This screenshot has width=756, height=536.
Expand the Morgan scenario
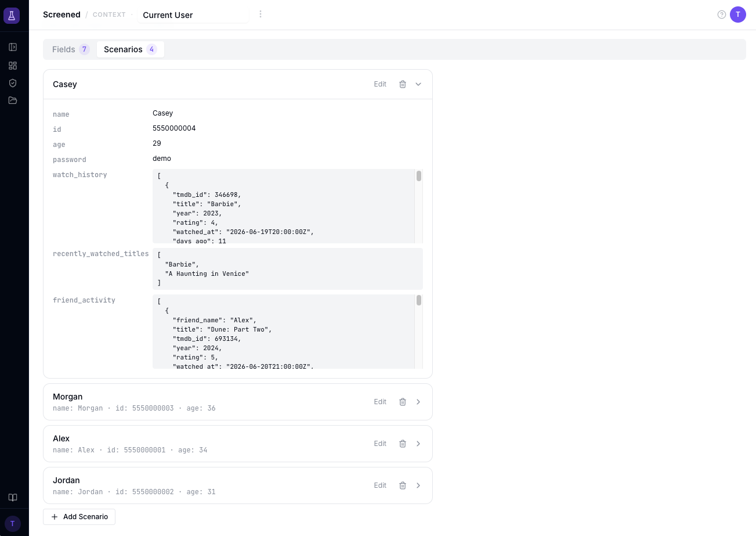(x=418, y=402)
